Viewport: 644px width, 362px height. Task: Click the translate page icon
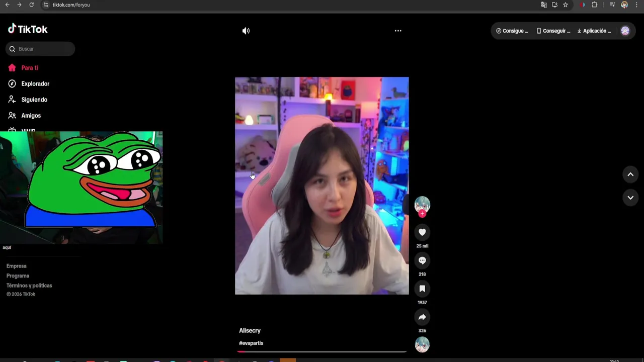544,5
